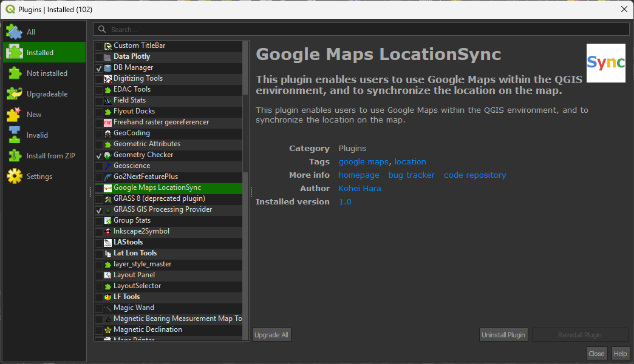Click the Lat Lon Tools plugin icon
Viewport: 634px width, 364px height.
[x=107, y=254]
